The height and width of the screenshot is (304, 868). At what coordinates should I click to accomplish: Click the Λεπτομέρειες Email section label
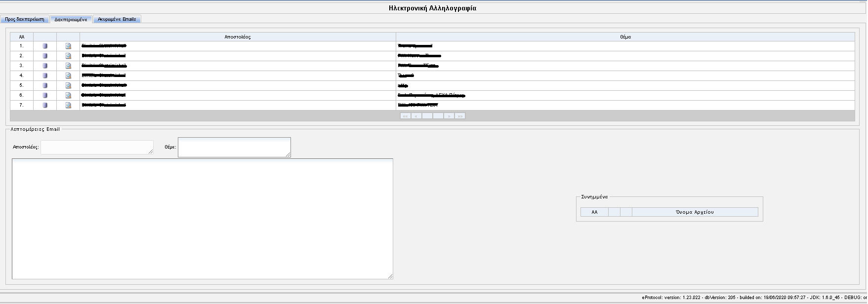pos(35,129)
